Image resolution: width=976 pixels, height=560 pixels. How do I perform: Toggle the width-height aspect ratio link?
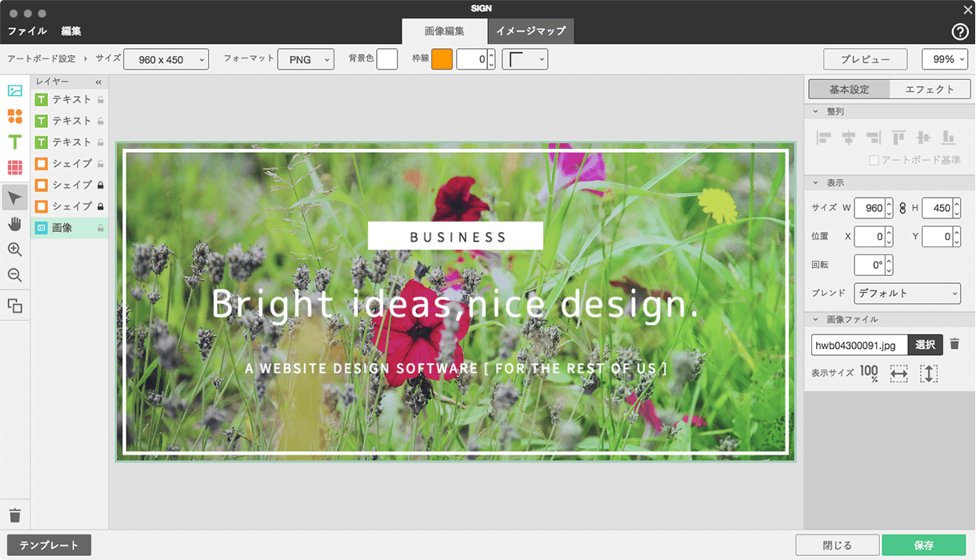click(x=903, y=209)
